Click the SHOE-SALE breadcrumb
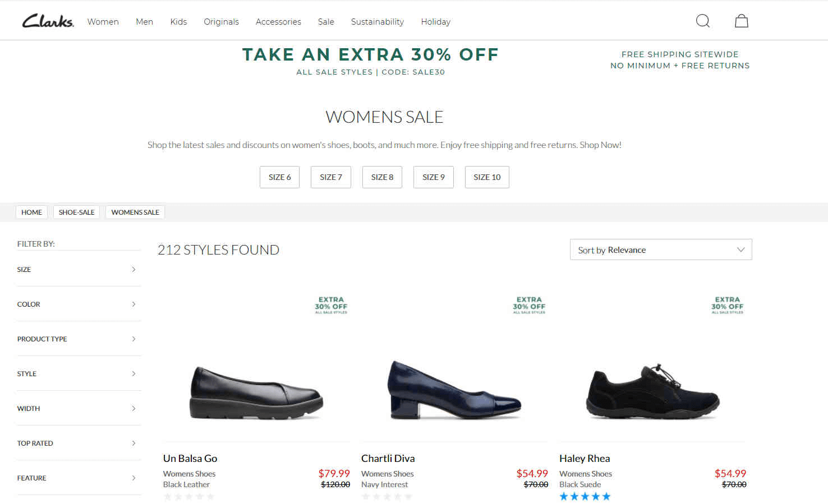 pos(76,212)
